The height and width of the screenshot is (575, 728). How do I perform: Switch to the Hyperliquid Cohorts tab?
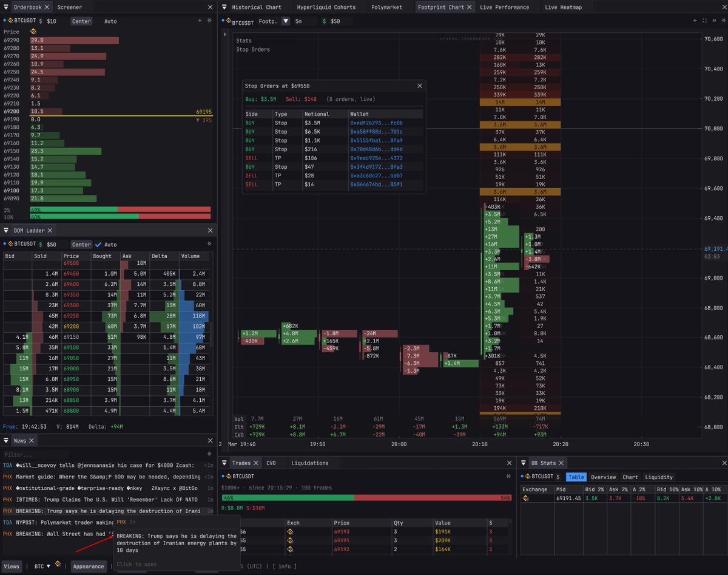coord(327,7)
